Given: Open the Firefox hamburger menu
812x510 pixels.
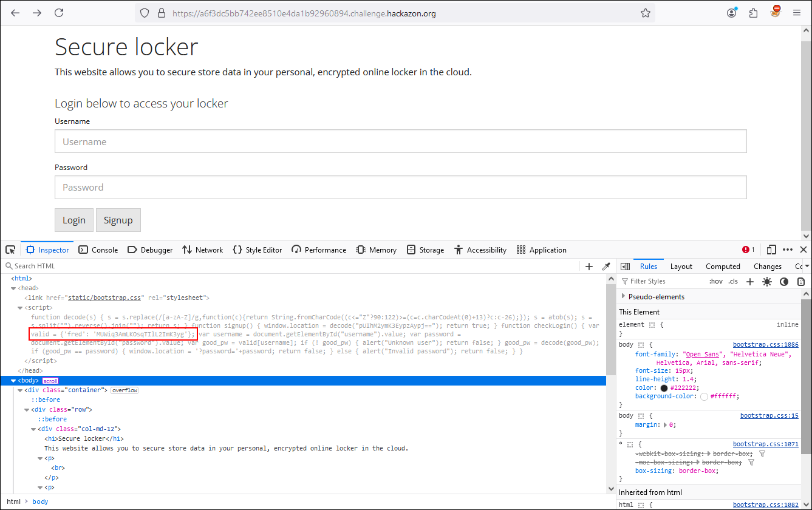Looking at the screenshot, I should [x=797, y=13].
